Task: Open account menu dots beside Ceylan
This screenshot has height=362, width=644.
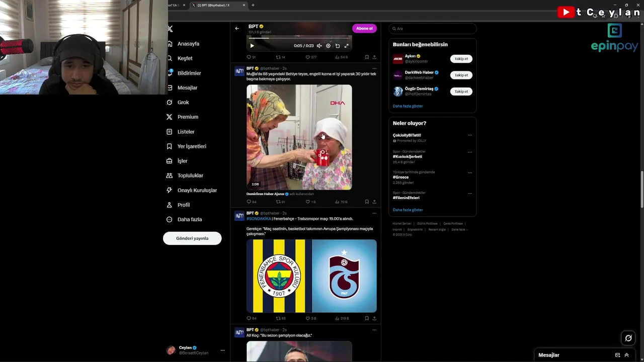Action: 222,350
